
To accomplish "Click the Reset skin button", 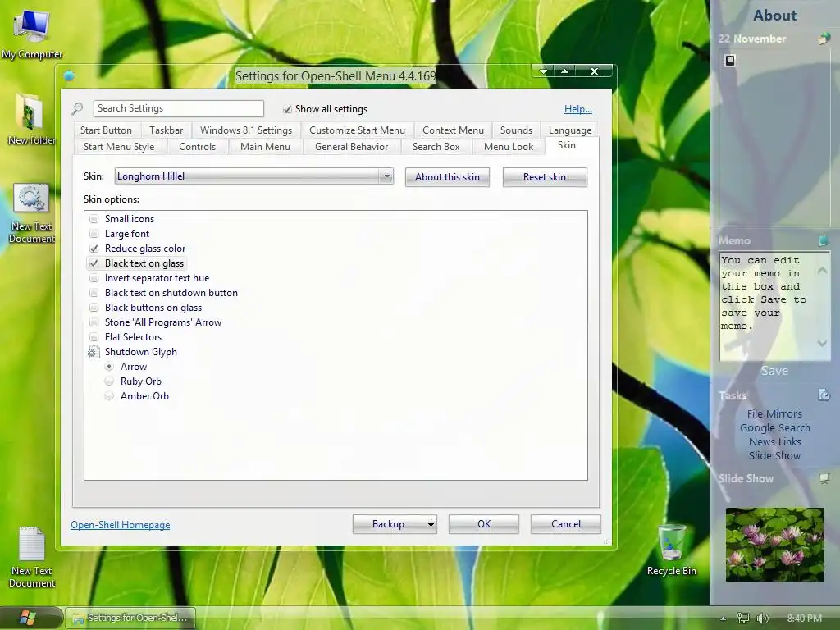I will point(545,177).
